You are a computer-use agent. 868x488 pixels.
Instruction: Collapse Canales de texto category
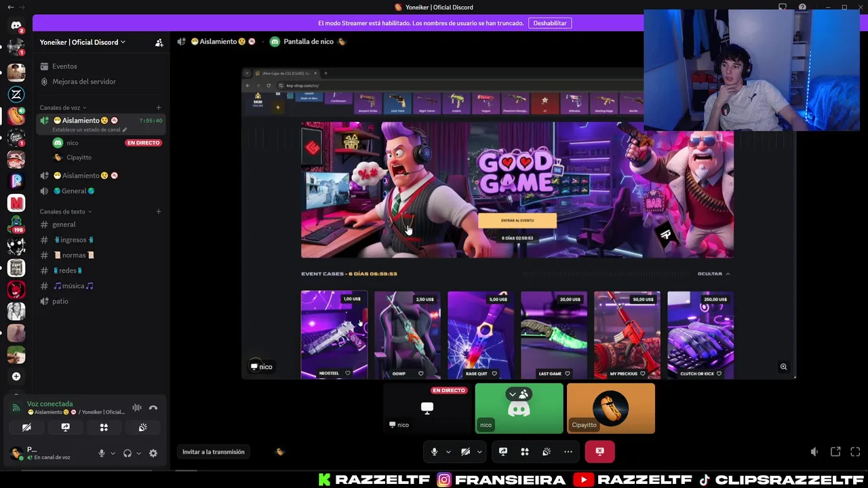[65, 211]
